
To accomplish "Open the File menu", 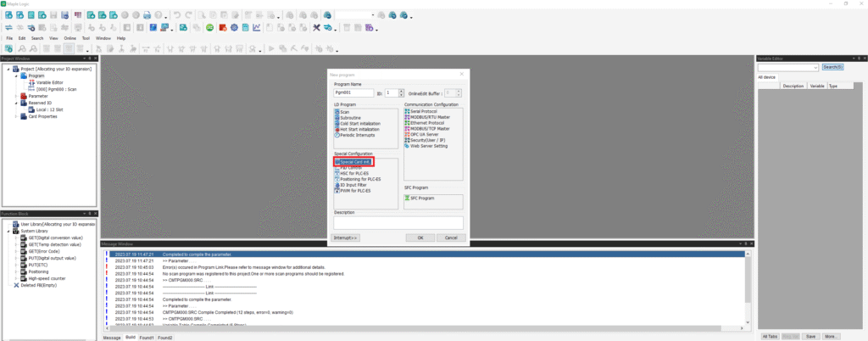I will (x=9, y=38).
